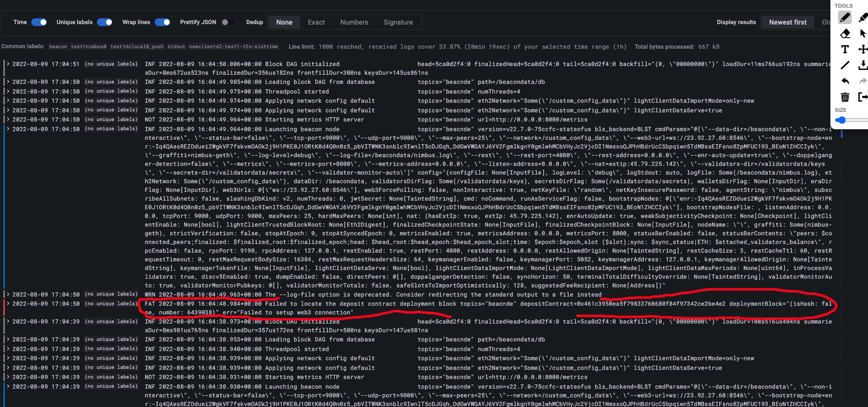Expand the 17:04:39 Threadpool started row
Image resolution: width=868 pixels, height=407 pixels.
coord(8,349)
